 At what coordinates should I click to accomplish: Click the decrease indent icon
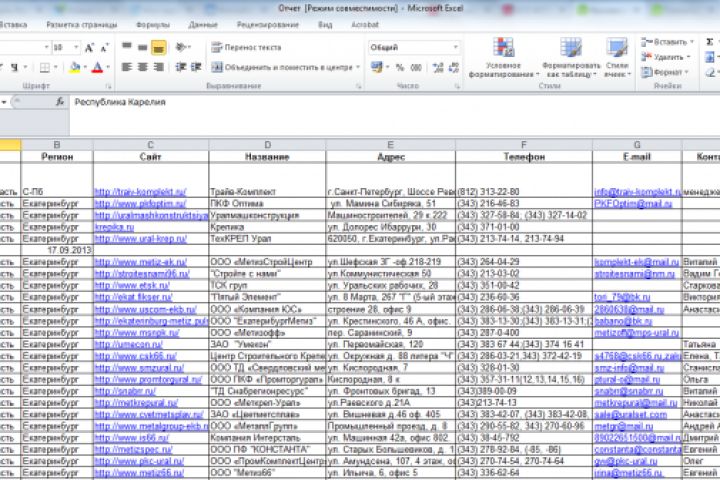pyautogui.click(x=180, y=67)
